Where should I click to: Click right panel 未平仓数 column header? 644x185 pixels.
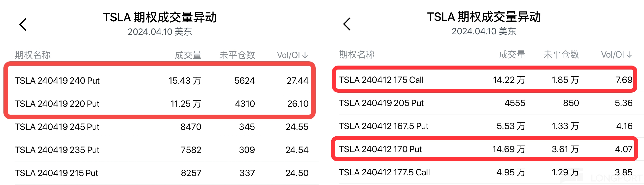coord(561,54)
